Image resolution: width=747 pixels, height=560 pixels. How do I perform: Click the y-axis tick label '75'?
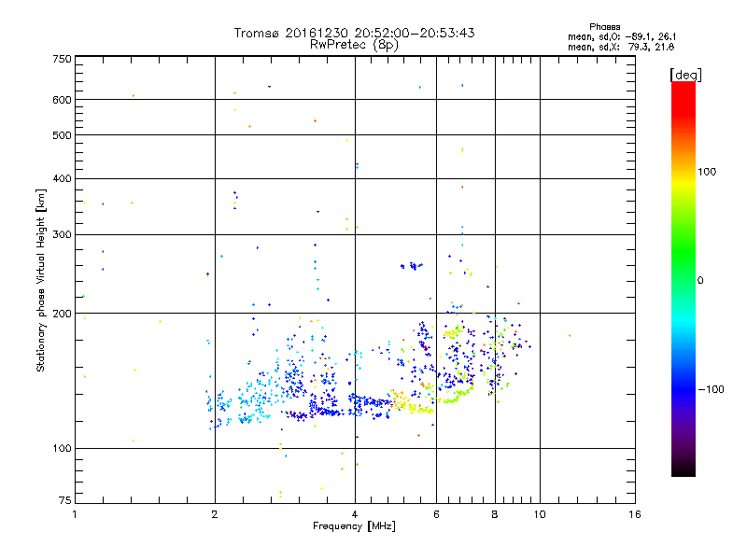65,500
